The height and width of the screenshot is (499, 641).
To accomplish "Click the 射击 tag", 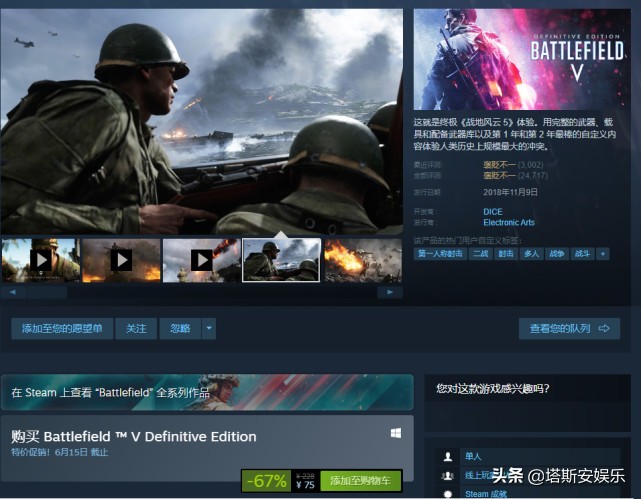I will pyautogui.click(x=506, y=254).
